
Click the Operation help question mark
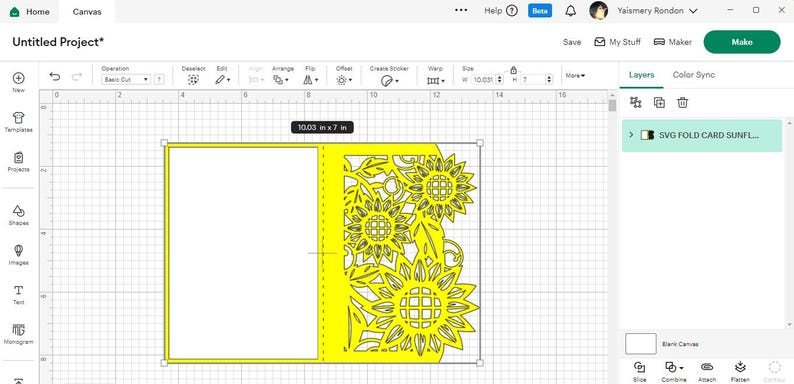[x=158, y=80]
